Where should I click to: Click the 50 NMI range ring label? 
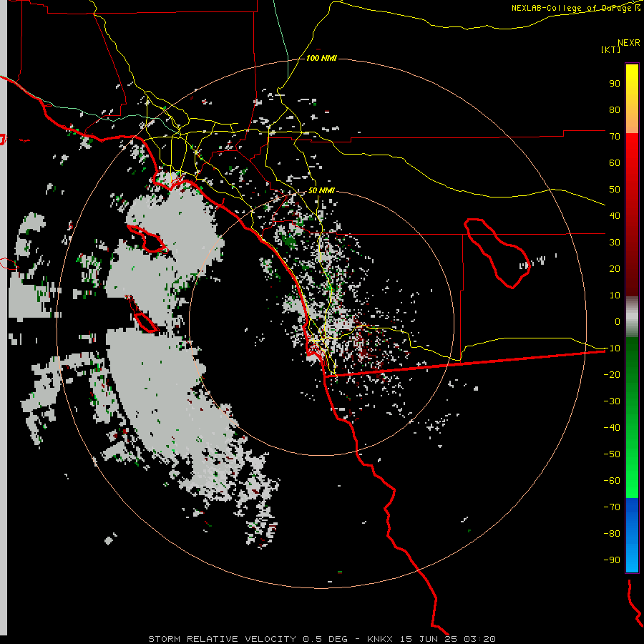click(321, 190)
